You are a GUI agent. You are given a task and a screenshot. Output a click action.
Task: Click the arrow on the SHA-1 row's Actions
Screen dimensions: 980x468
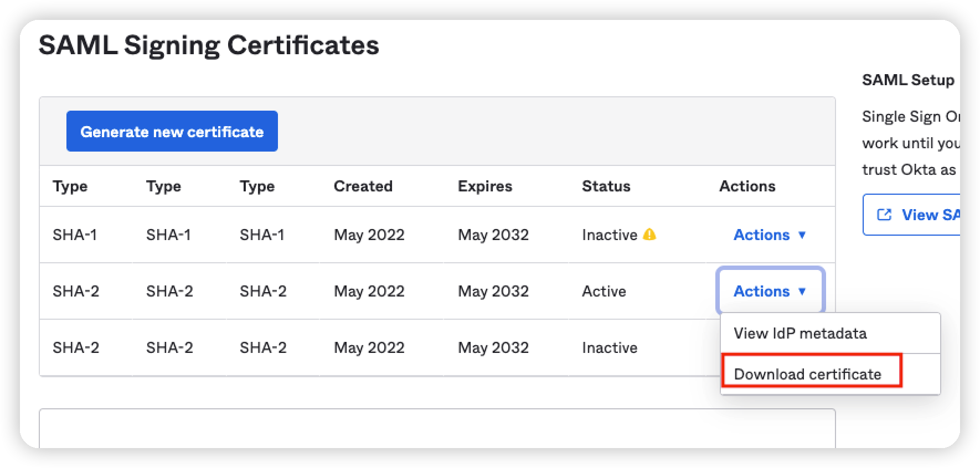[x=802, y=235]
